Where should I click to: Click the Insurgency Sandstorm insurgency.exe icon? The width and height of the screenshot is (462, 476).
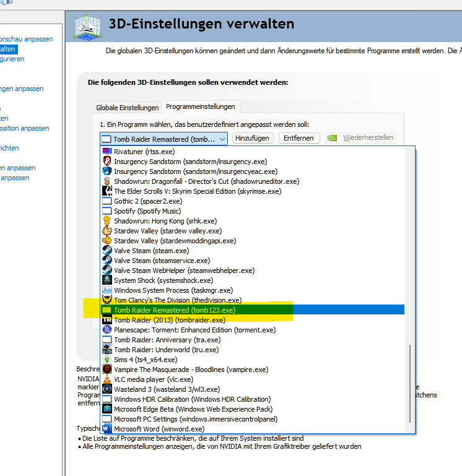coord(107,161)
